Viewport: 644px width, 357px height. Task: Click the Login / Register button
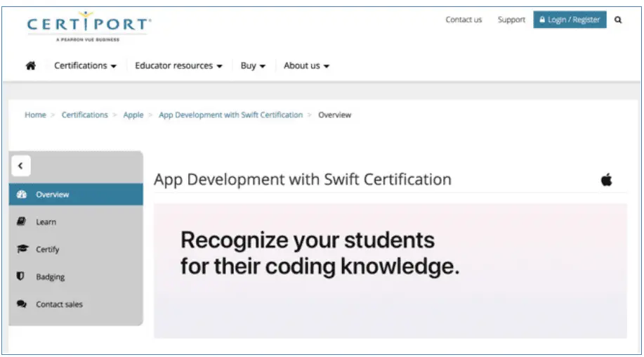570,20
